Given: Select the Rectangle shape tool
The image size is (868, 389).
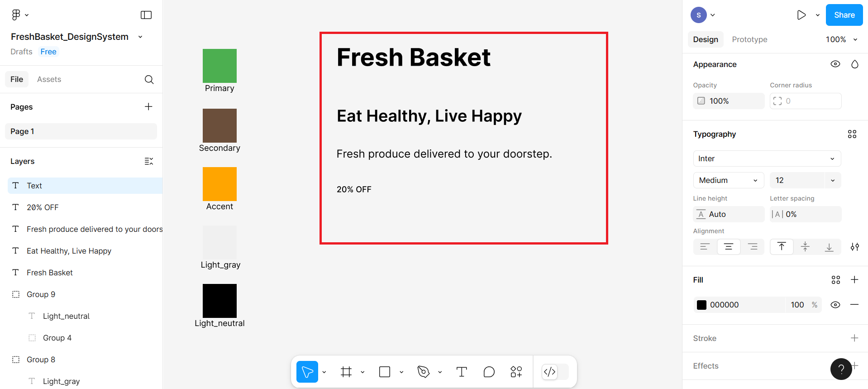Looking at the screenshot, I should (x=385, y=372).
